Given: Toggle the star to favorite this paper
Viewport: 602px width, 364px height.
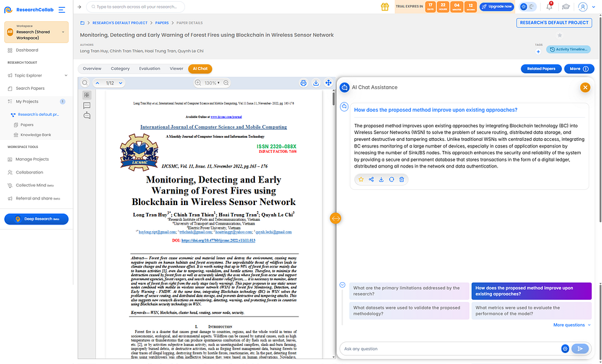Looking at the screenshot, I should click(x=560, y=35).
